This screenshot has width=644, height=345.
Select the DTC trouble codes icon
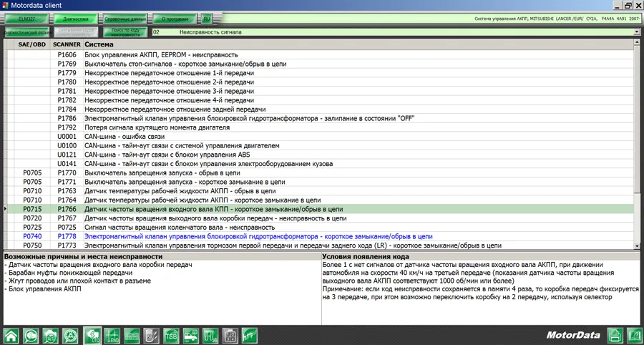pos(92,335)
